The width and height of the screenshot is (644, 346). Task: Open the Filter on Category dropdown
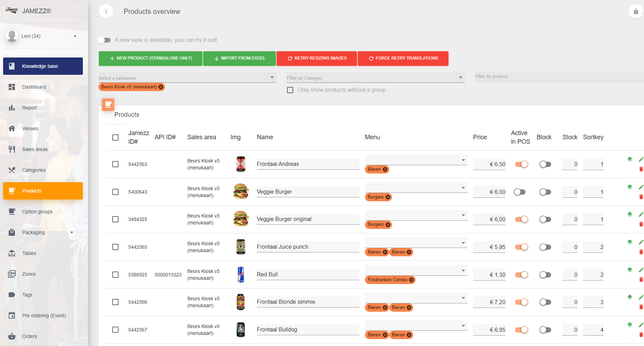[x=375, y=78]
